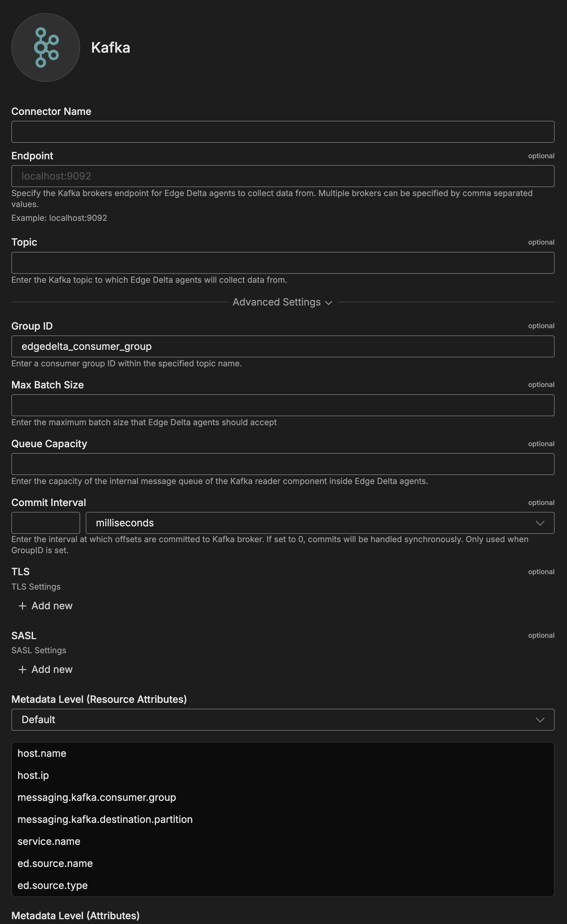
Task: Click the plus icon under SASL Settings
Action: [22, 669]
